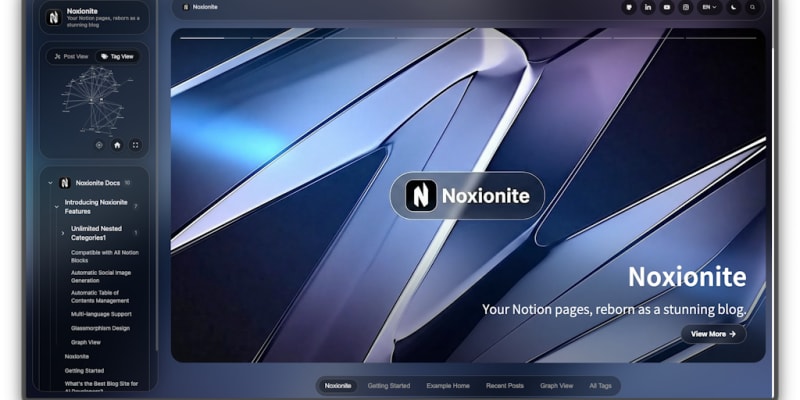Switch the graph to Post View
The height and width of the screenshot is (400, 800).
point(71,57)
